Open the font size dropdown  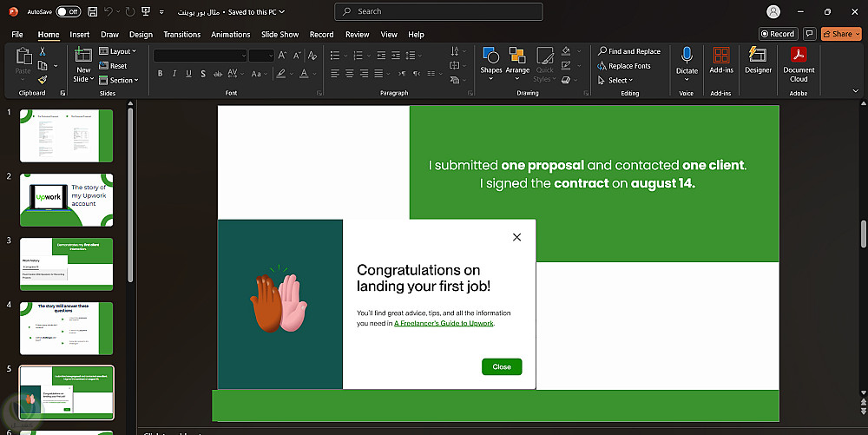[x=270, y=56]
